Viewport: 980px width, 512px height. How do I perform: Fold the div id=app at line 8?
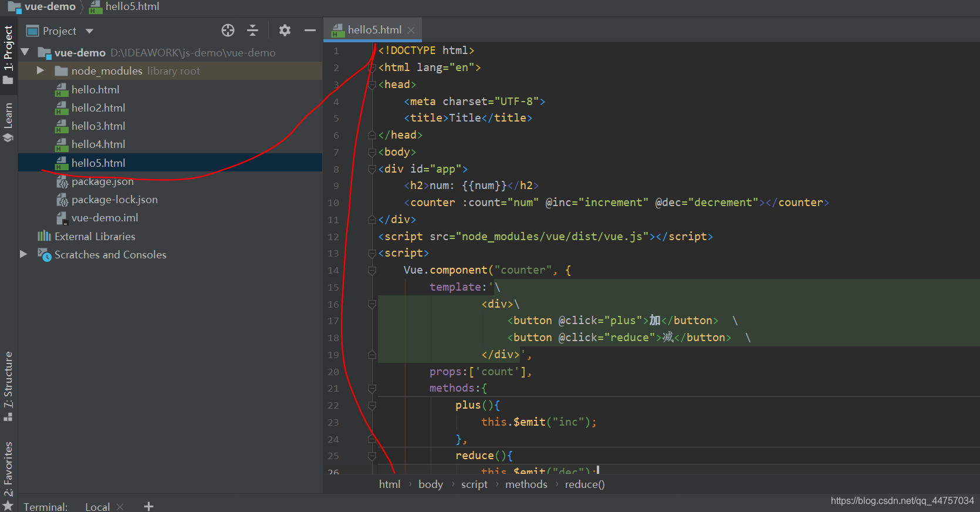[x=372, y=169]
